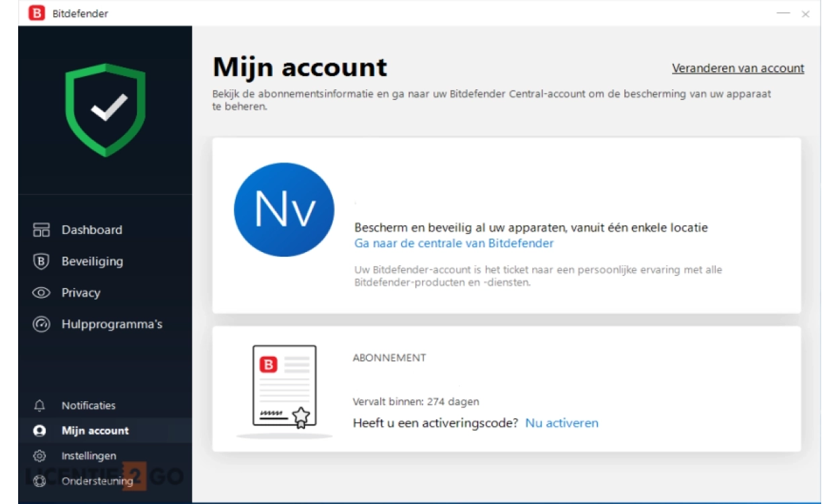Click the Mijn account person icon
Screen dimensions: 840x504
coord(40,431)
